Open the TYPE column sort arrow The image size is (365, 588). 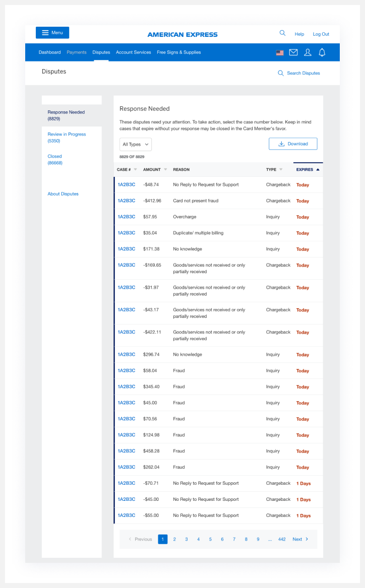point(280,169)
